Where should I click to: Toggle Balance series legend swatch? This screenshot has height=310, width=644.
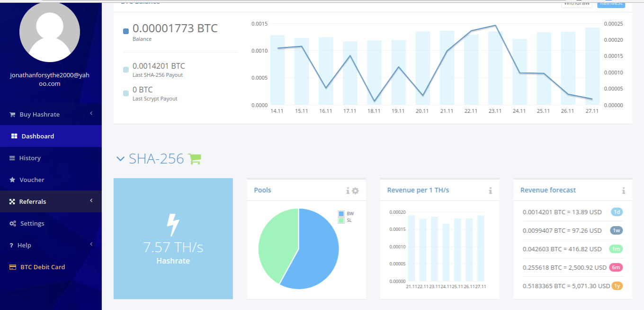(x=126, y=31)
